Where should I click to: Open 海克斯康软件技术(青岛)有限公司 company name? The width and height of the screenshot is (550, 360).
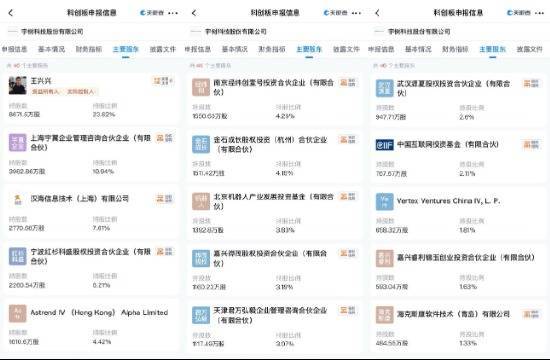point(453,314)
